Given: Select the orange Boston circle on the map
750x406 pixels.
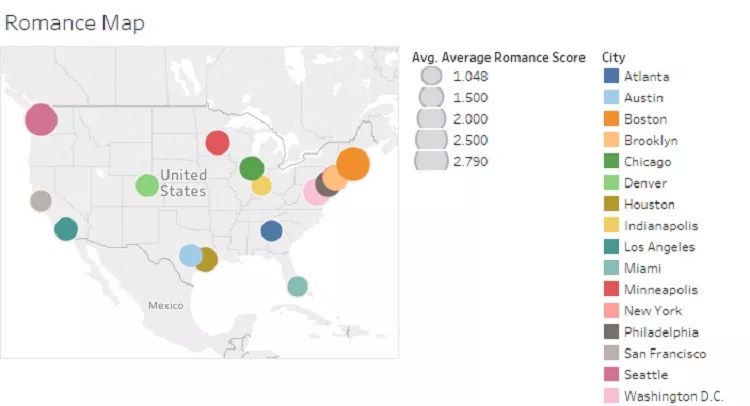Looking at the screenshot, I should click(x=353, y=163).
